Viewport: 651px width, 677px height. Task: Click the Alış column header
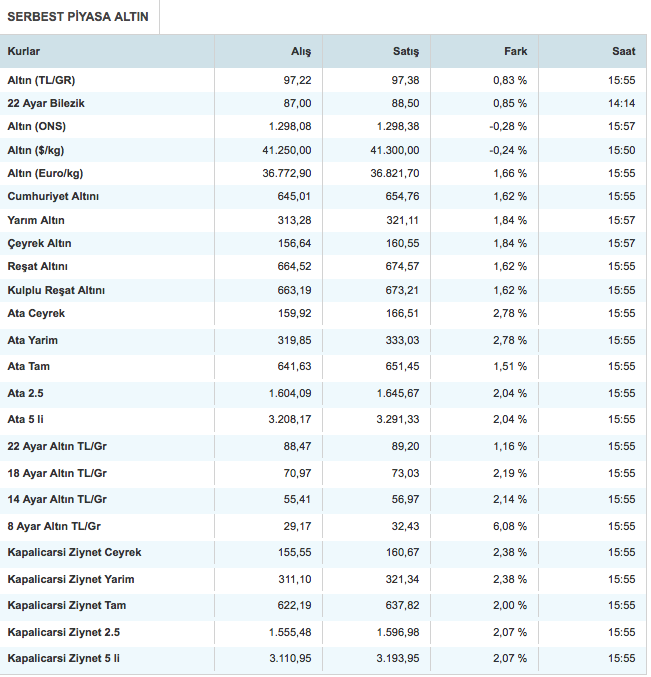[301, 51]
